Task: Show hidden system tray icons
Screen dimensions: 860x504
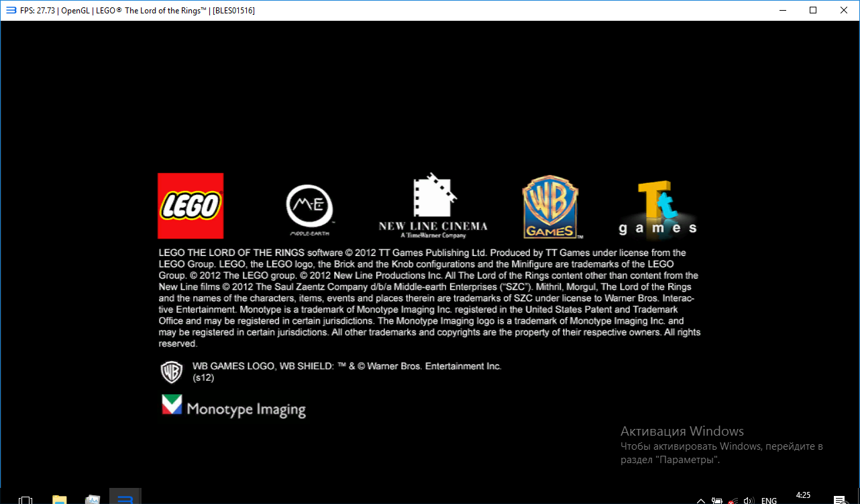Action: (700, 500)
